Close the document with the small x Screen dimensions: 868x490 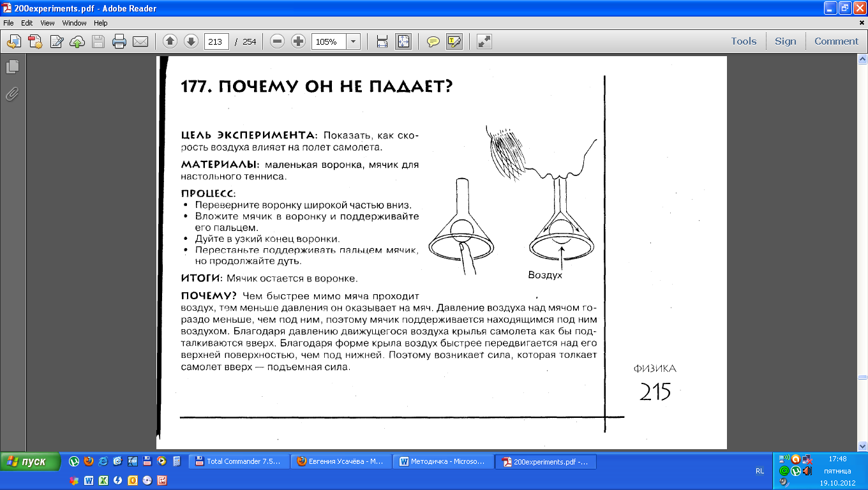[862, 23]
